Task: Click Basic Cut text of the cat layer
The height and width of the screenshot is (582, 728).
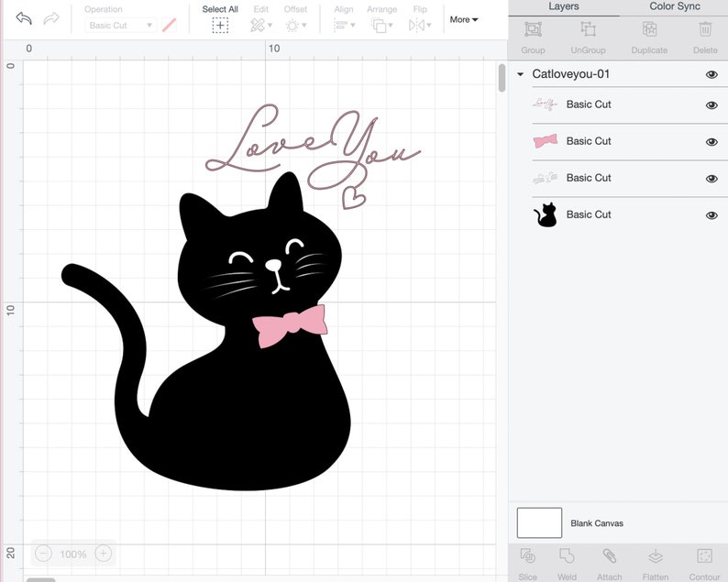Action: pyautogui.click(x=589, y=214)
